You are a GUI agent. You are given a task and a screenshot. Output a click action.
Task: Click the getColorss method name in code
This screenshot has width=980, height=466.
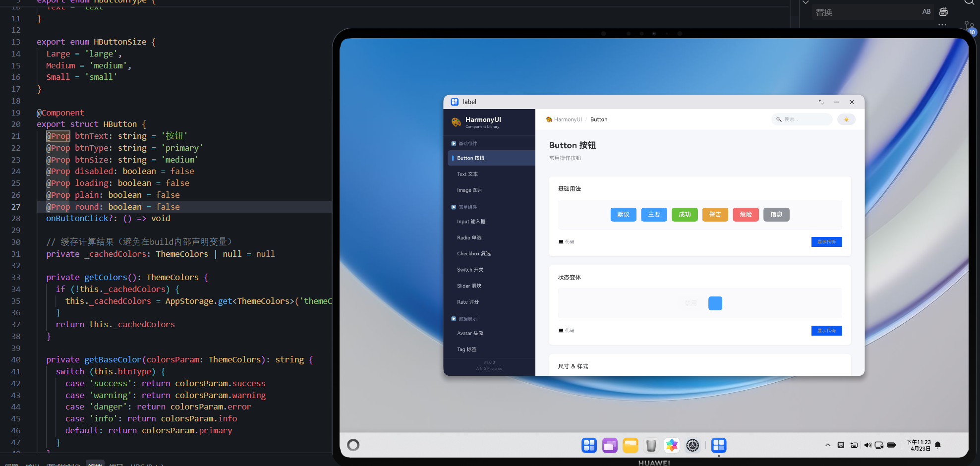[106, 278]
